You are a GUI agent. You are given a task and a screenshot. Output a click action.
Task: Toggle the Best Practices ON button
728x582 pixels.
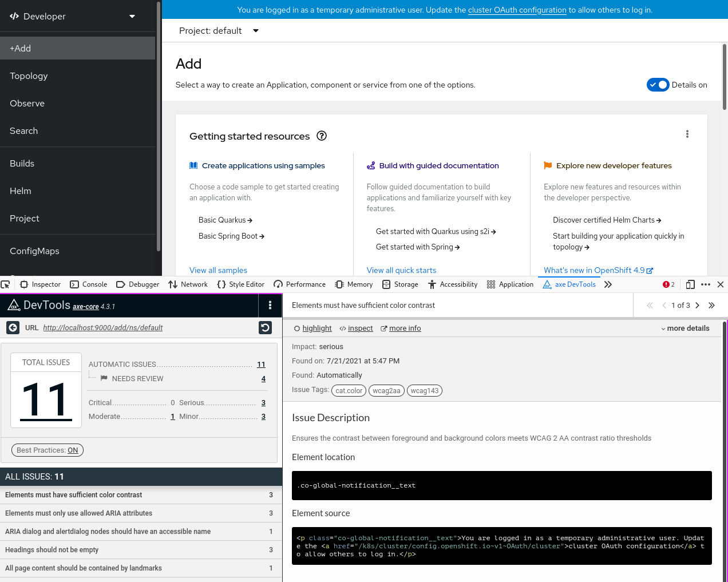pos(48,450)
